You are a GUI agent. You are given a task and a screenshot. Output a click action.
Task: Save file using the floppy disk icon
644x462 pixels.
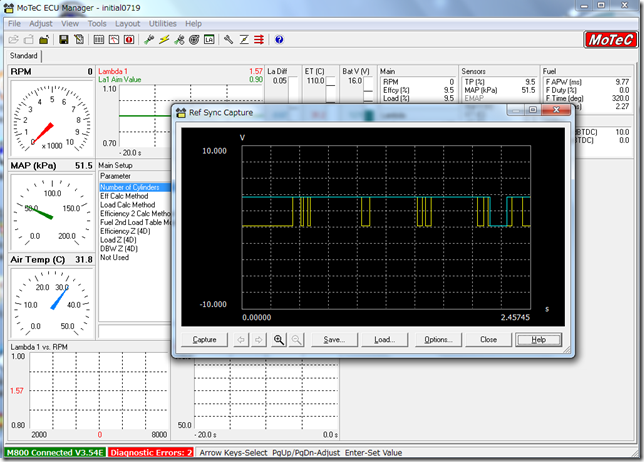(64, 40)
